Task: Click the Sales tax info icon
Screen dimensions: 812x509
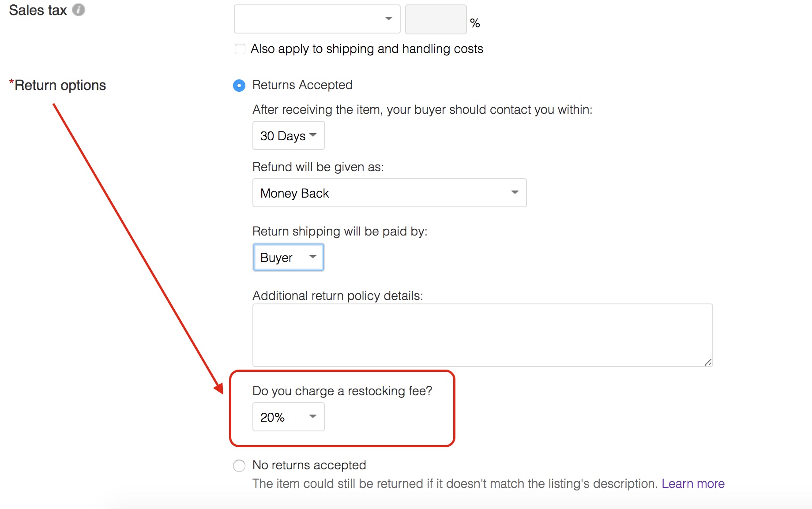Action: coord(79,10)
